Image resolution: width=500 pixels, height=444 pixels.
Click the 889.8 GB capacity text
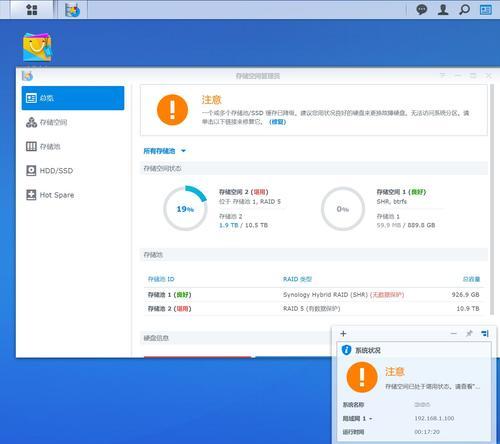pos(421,225)
